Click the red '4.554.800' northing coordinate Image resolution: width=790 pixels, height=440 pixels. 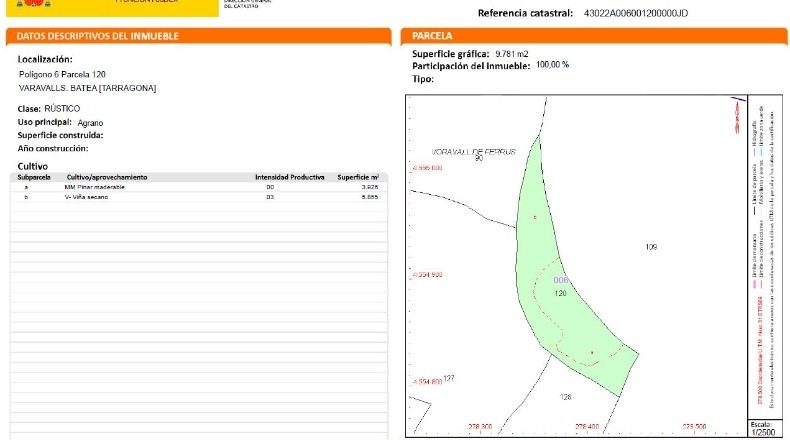(x=427, y=382)
